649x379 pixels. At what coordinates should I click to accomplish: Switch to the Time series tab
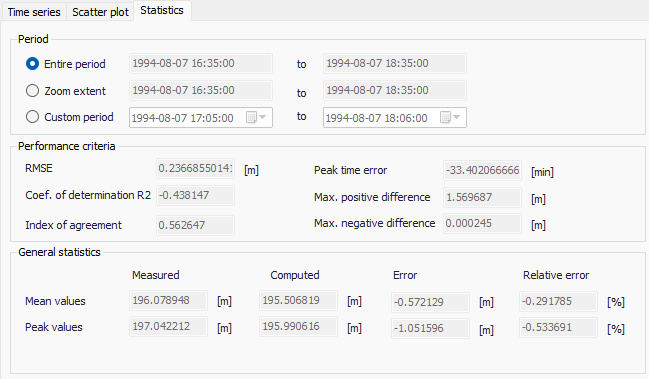click(34, 12)
